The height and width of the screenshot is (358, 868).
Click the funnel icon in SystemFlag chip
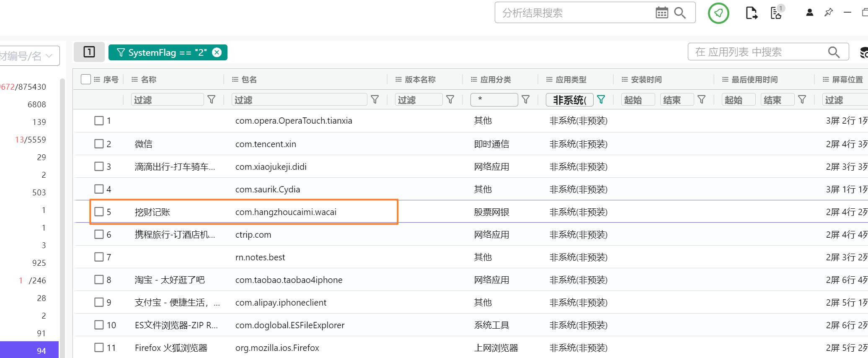coord(121,52)
